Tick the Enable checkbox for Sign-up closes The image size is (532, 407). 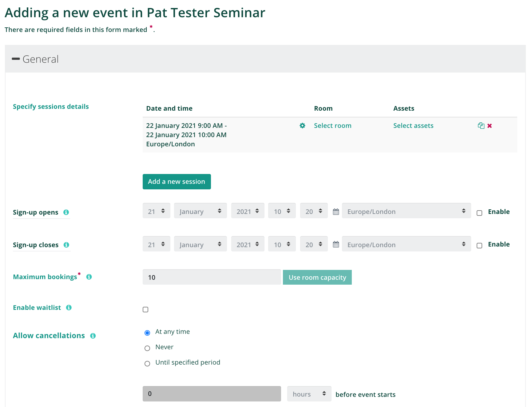tap(479, 246)
